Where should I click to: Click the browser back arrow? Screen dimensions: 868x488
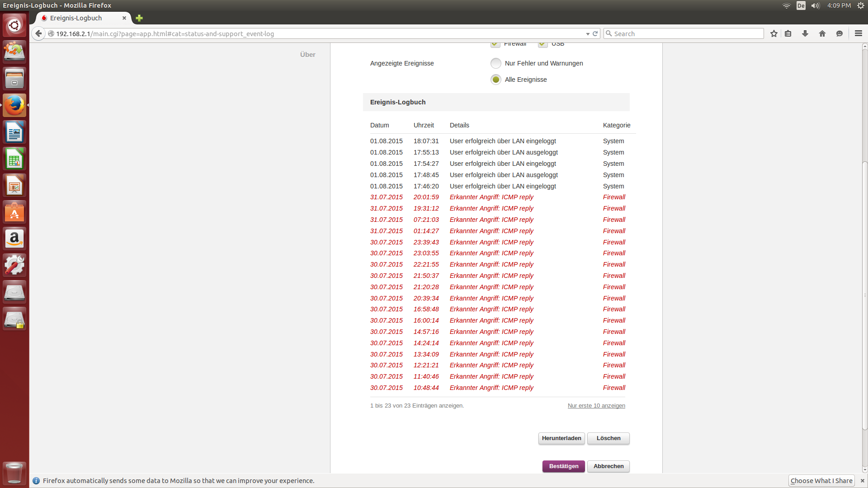pyautogui.click(x=38, y=33)
